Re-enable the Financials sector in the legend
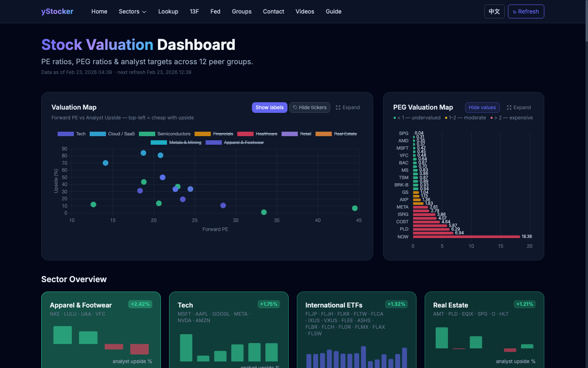The height and width of the screenshot is (368, 588). [204, 134]
